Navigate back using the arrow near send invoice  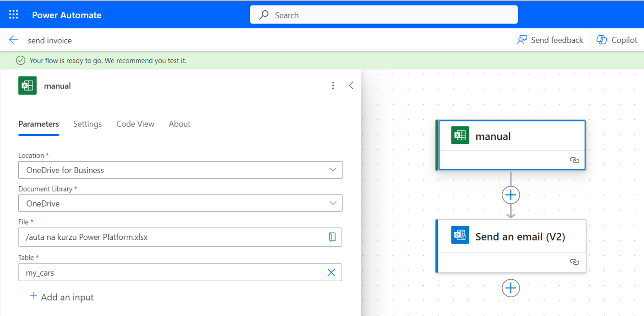[x=14, y=40]
